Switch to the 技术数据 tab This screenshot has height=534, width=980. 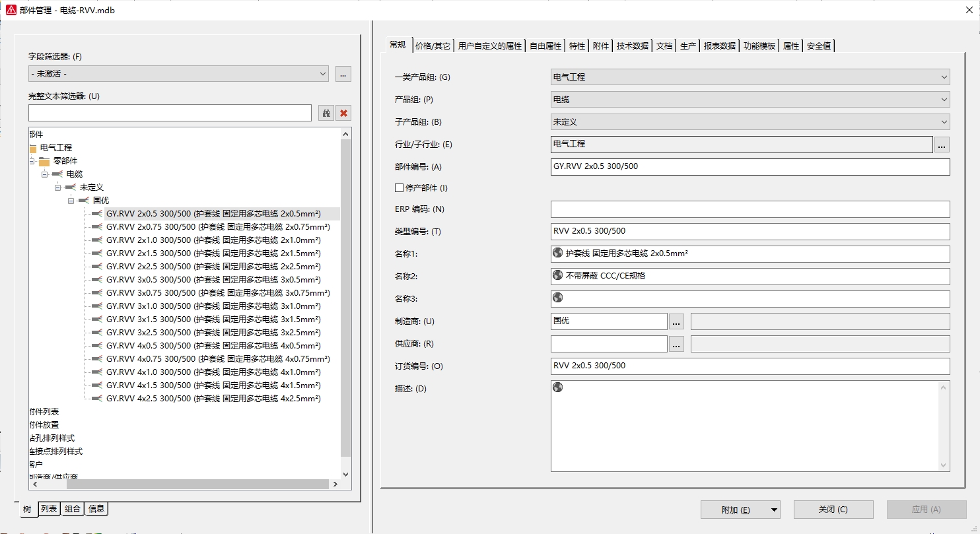632,46
